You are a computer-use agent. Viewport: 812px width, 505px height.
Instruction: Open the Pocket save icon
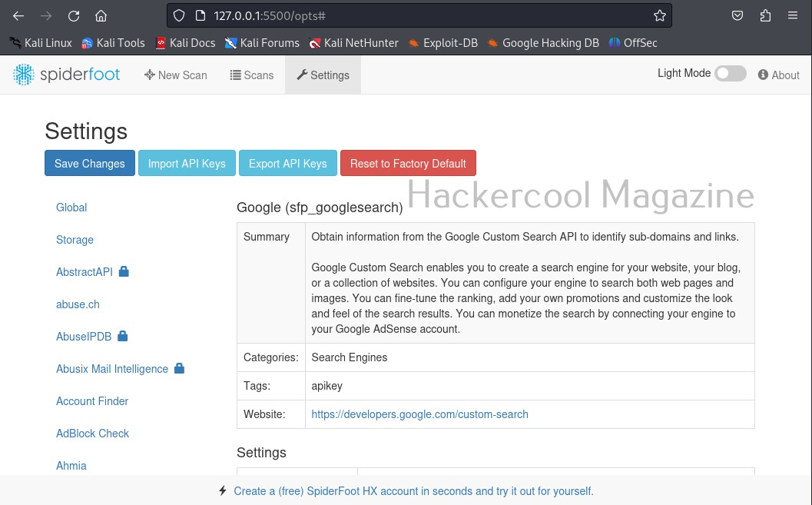pyautogui.click(x=737, y=16)
